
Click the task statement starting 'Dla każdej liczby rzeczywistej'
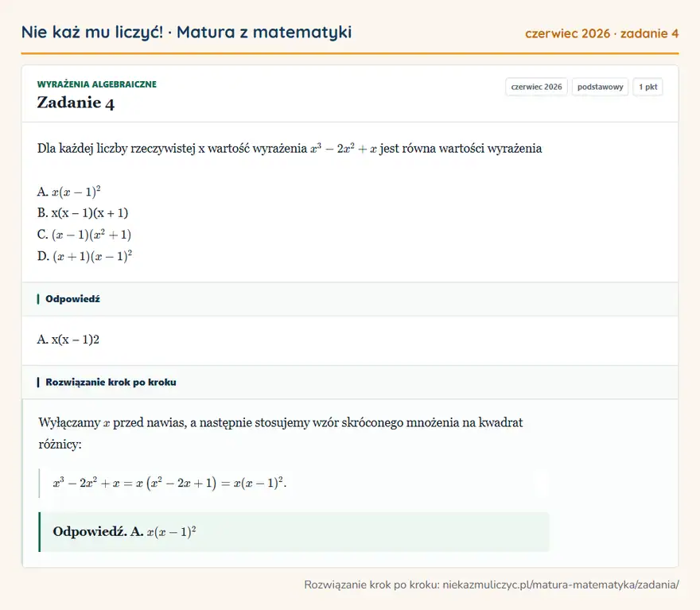pyautogui.click(x=290, y=149)
